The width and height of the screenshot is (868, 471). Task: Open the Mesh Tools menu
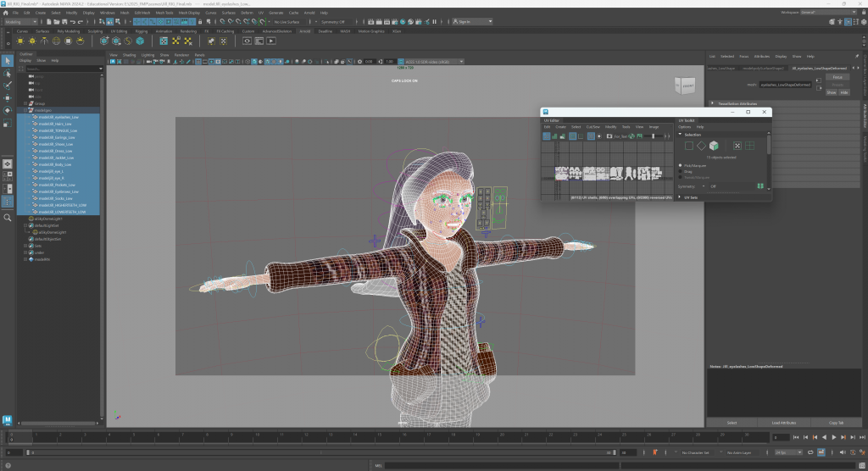pos(164,13)
